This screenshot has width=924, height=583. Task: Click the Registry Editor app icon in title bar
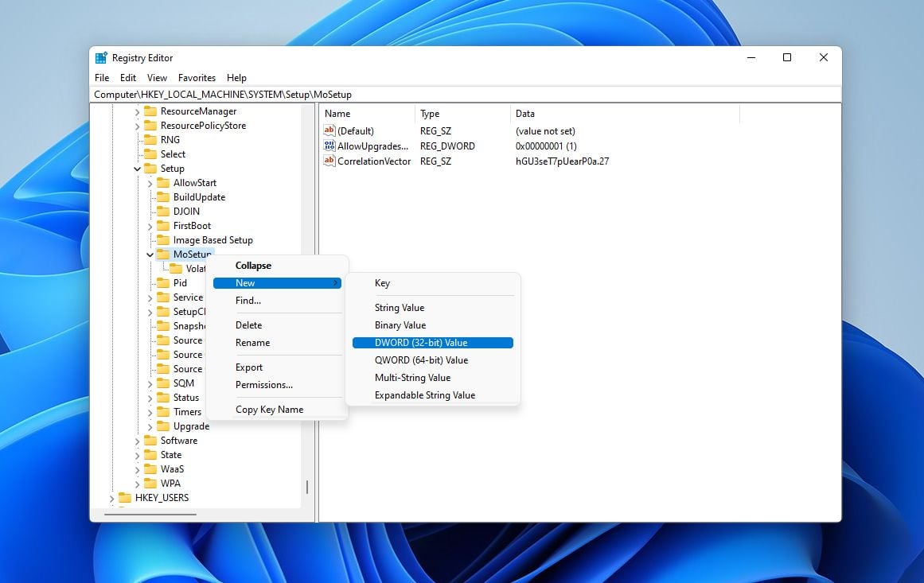coord(101,58)
